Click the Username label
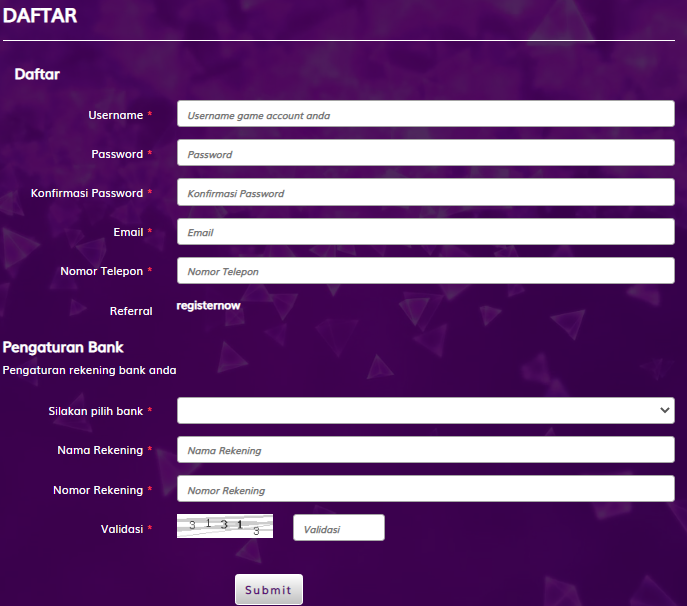Viewport: 687px width, 606px height. click(116, 115)
